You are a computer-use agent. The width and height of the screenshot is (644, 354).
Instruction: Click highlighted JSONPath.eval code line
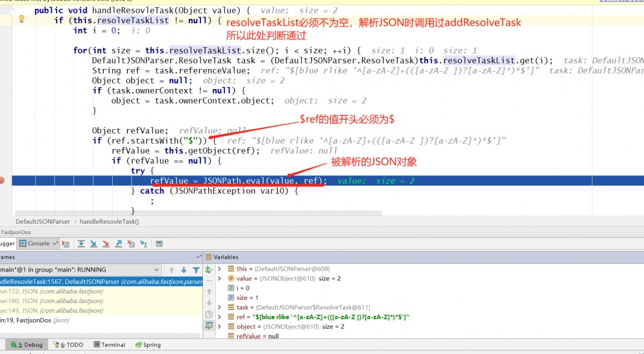(327, 181)
